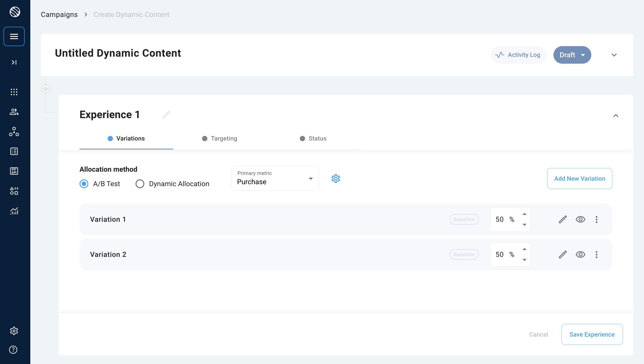Click the Save Experience button
644x364 pixels.
tap(592, 335)
